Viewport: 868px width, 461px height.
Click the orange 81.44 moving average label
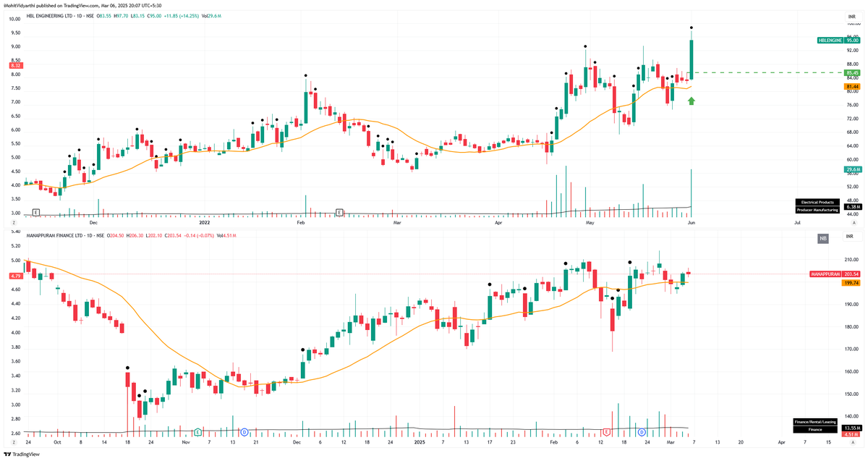click(852, 87)
